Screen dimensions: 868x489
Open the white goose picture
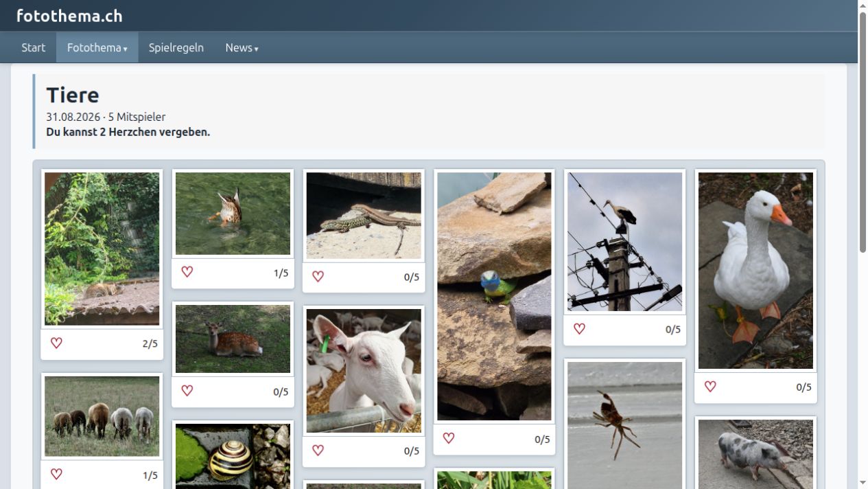click(755, 271)
